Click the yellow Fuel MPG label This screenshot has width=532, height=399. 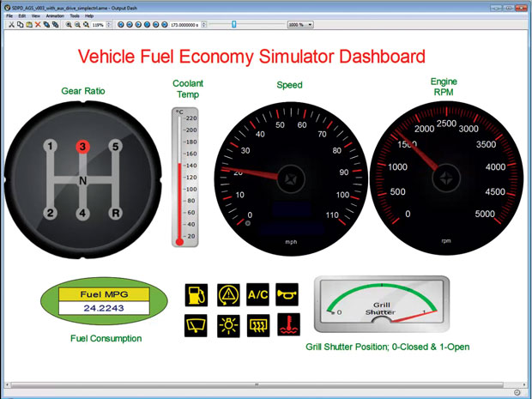(104, 294)
